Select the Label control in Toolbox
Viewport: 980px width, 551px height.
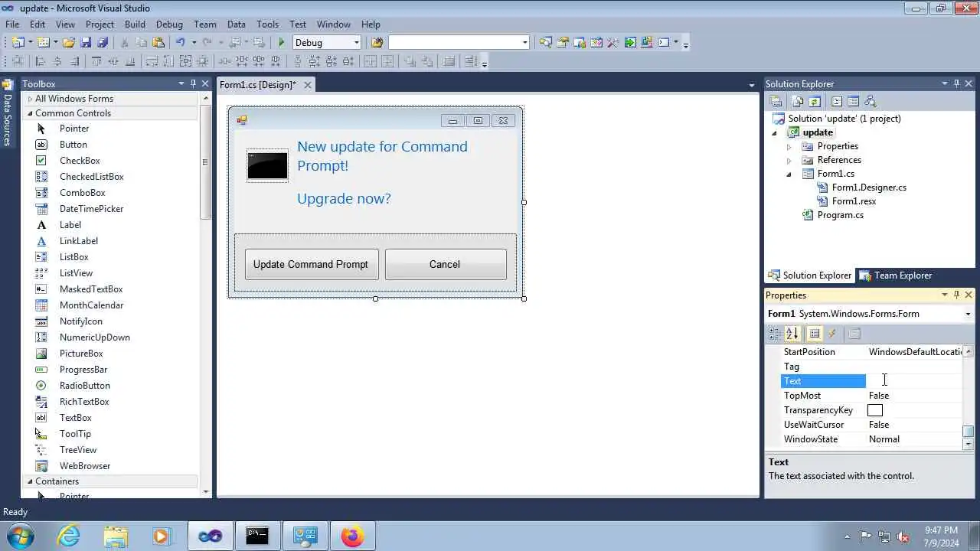point(70,225)
